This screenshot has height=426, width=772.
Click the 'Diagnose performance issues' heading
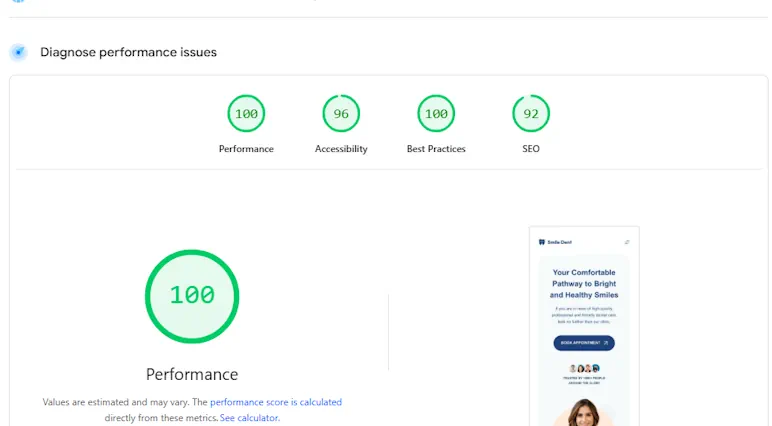click(x=129, y=52)
